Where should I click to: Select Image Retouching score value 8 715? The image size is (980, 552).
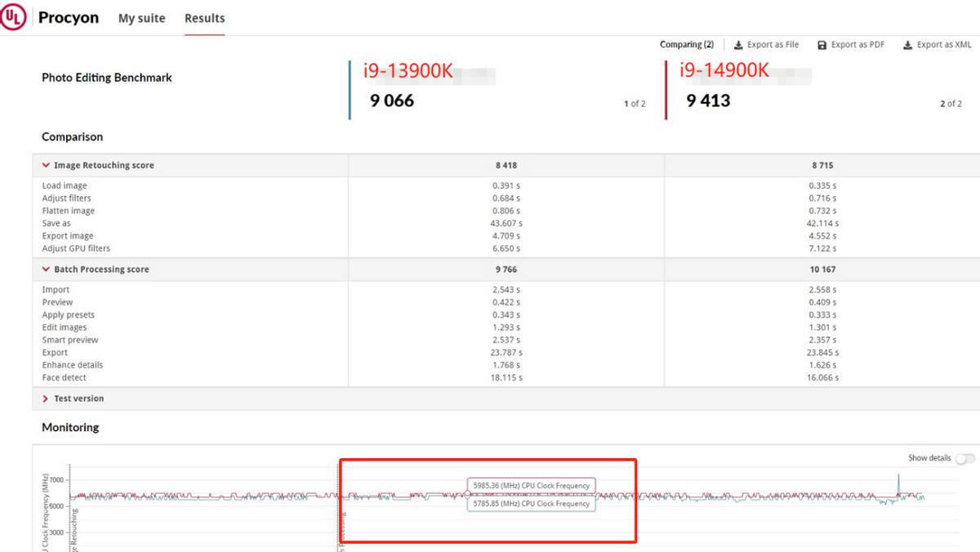(x=822, y=165)
